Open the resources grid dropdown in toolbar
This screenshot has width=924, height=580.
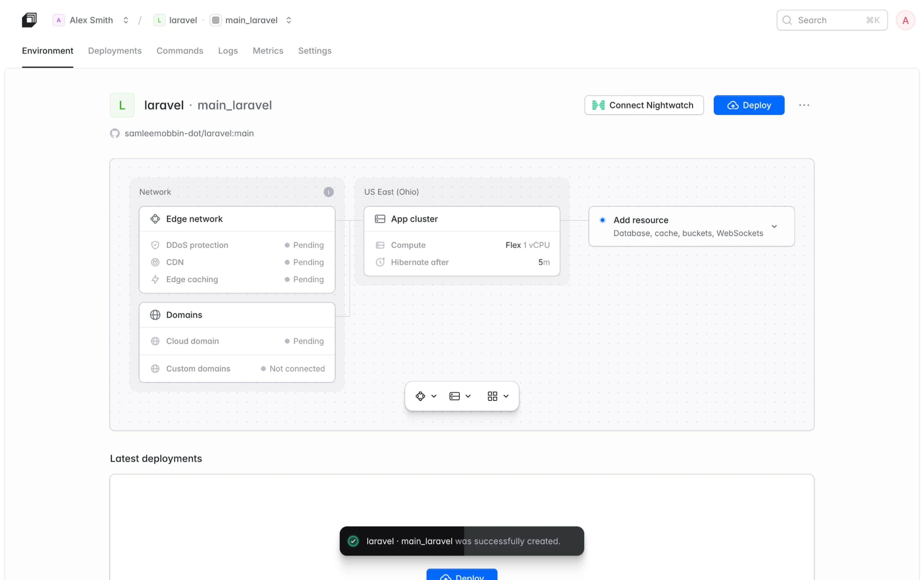pyautogui.click(x=498, y=396)
